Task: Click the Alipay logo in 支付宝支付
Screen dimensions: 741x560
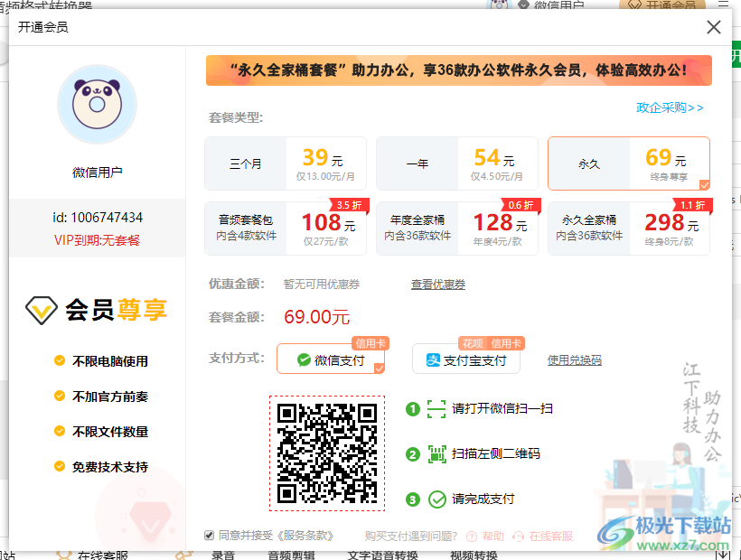Action: point(434,360)
